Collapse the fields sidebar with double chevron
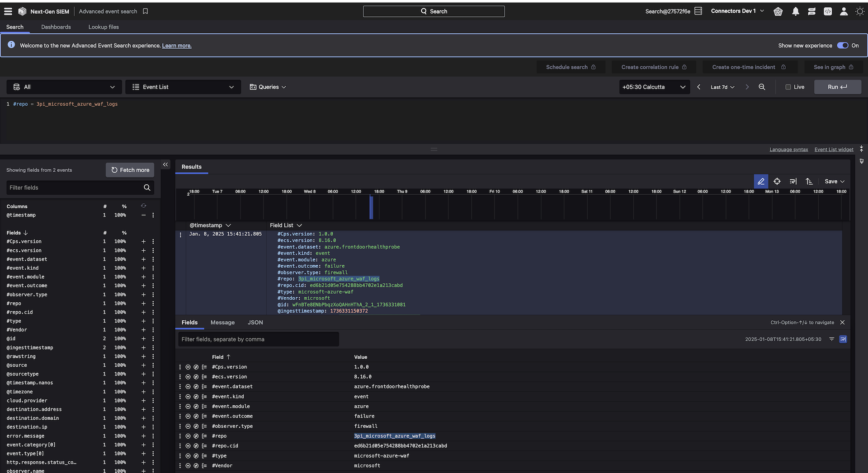Image resolution: width=868 pixels, height=473 pixels. (165, 165)
